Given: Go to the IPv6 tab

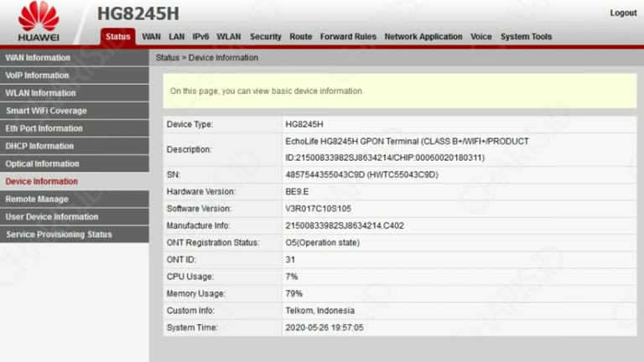Looking at the screenshot, I should (201, 37).
